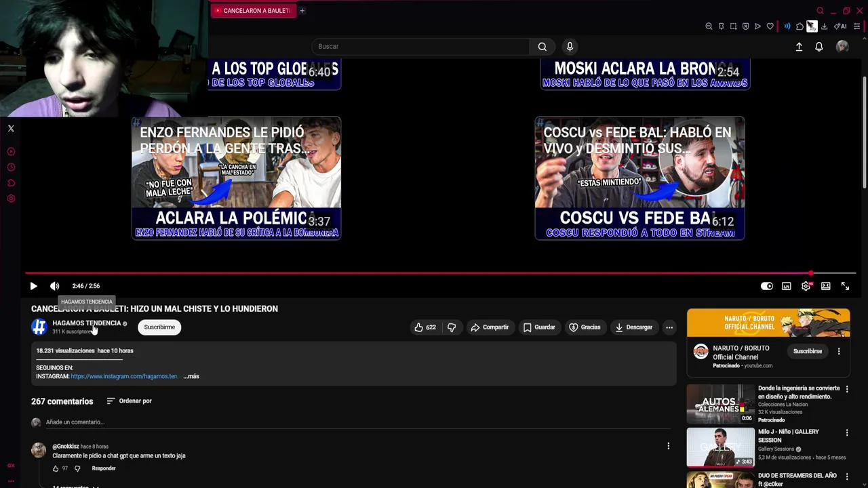868x488 pixels.
Task: Open the sidebar settings hexagon icon
Action: (x=11, y=199)
